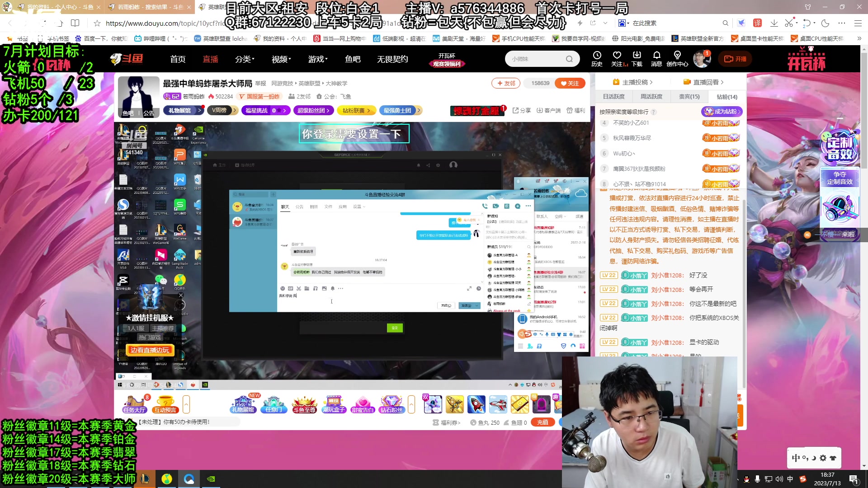Toggle the tray 中 input indicator

coord(790,479)
